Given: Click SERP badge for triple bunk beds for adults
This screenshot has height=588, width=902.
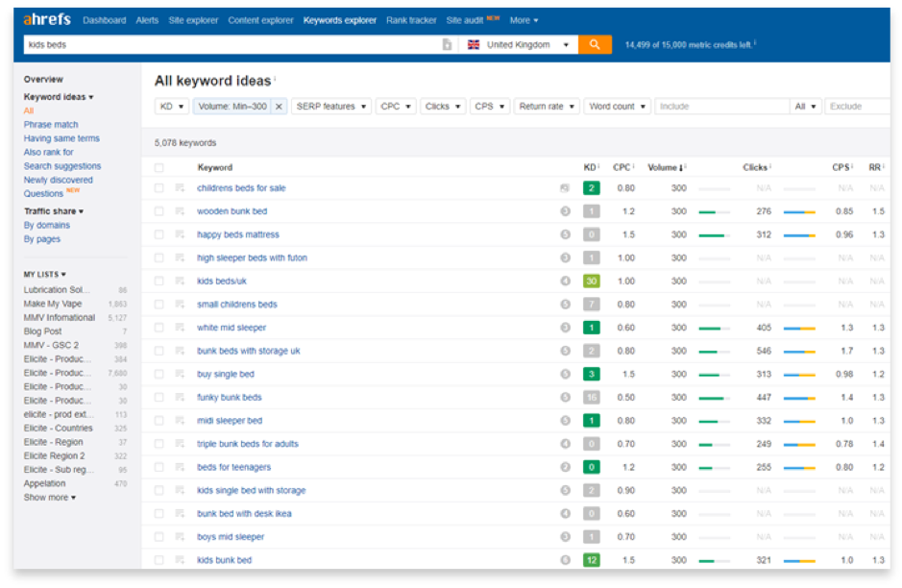Looking at the screenshot, I should pyautogui.click(x=566, y=444).
